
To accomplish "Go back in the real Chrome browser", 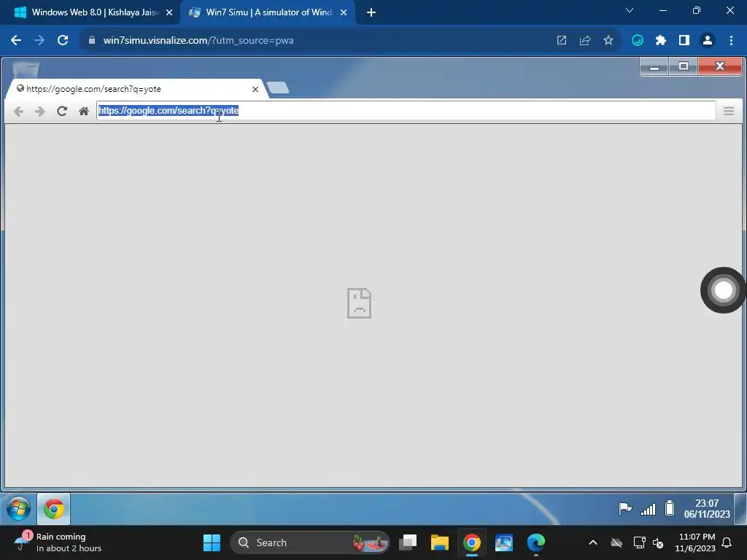I will 16,41.
